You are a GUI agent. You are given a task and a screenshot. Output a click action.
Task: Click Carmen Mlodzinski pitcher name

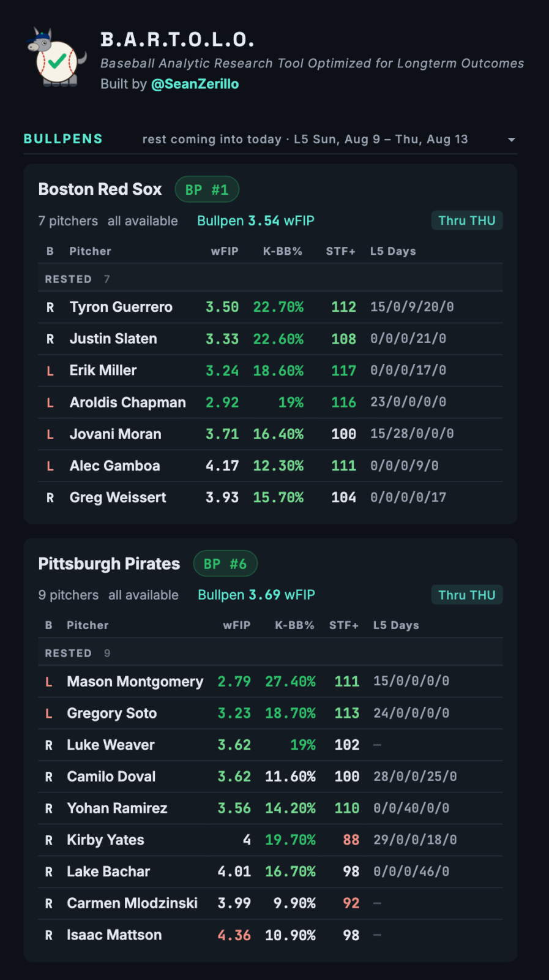tap(132, 903)
